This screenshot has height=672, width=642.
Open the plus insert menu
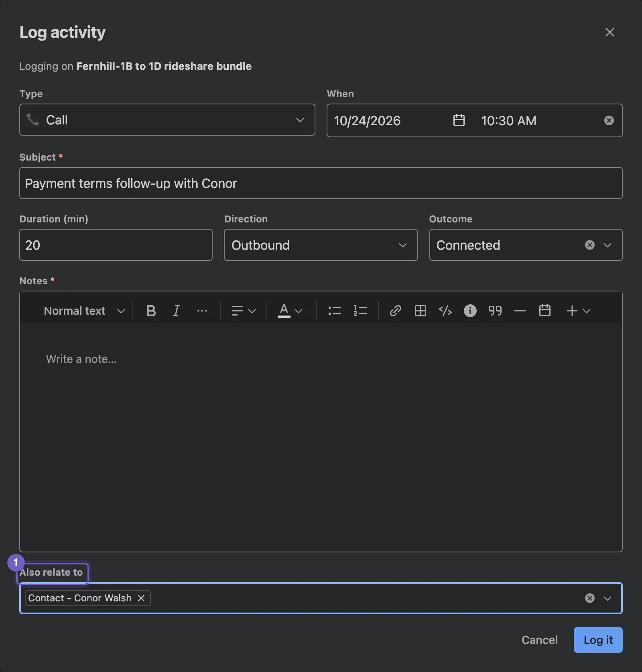click(572, 311)
